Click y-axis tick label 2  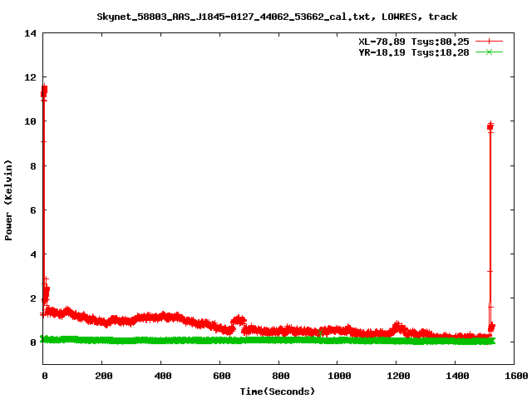(33, 298)
